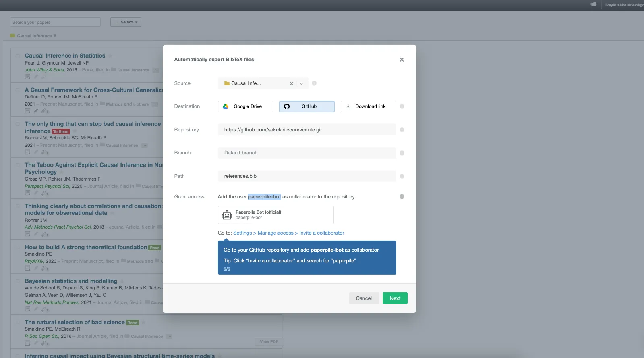
Task: Click info icon for Path field
Action: pyautogui.click(x=402, y=176)
